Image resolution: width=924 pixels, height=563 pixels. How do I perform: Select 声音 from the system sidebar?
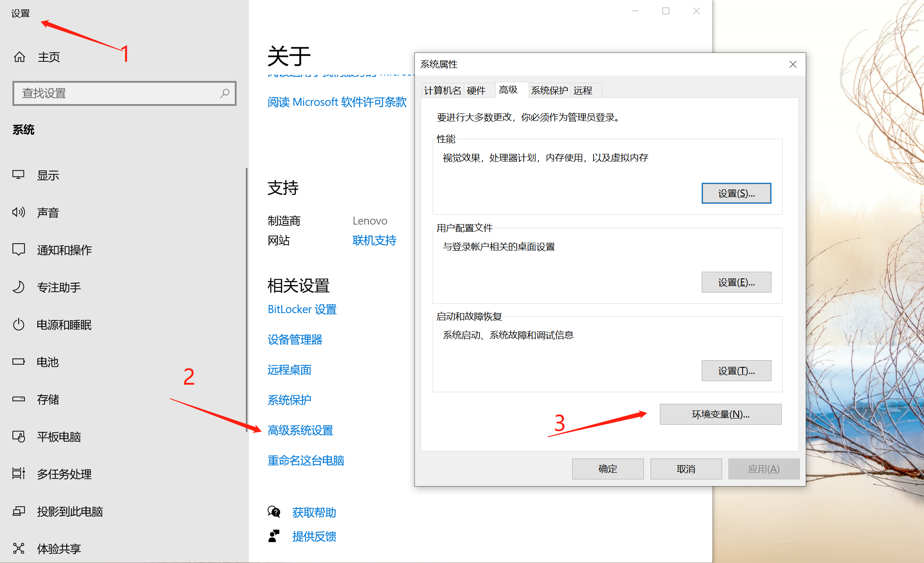[x=48, y=212]
